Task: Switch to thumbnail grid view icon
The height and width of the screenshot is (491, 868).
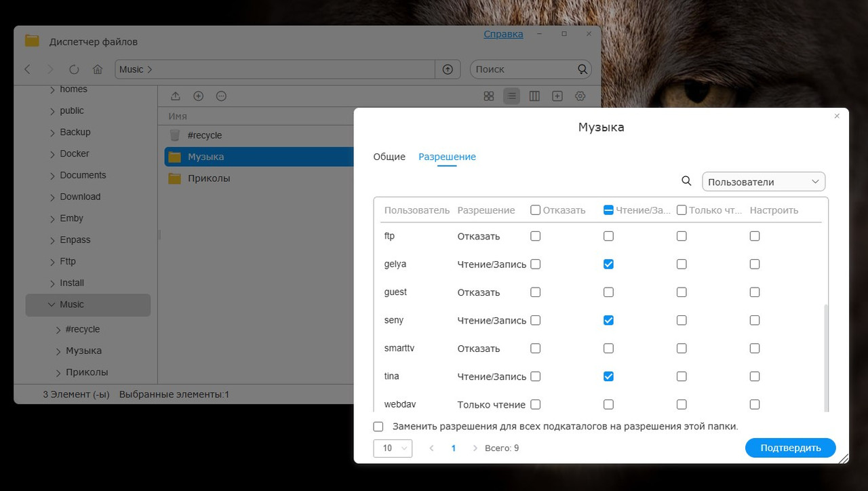Action: click(x=489, y=96)
